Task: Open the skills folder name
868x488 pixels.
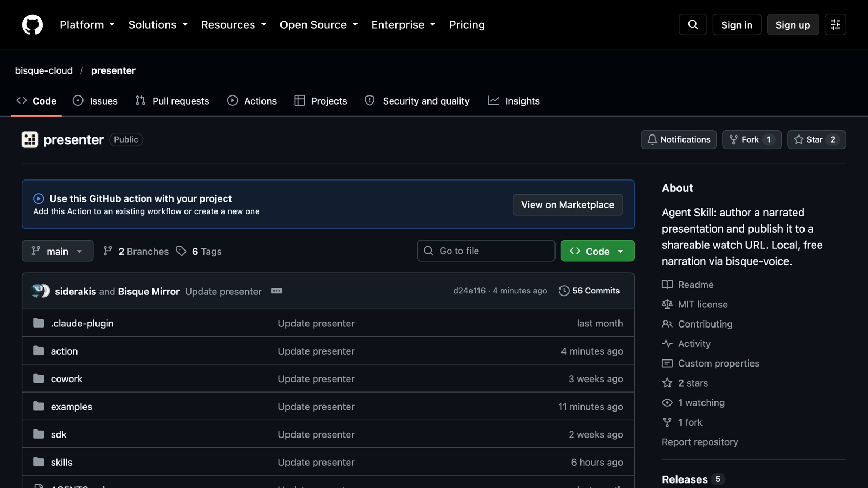Action: click(62, 462)
